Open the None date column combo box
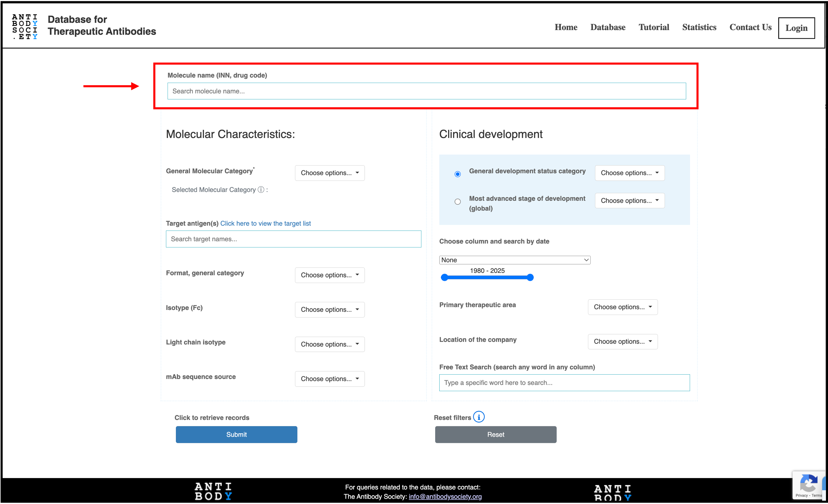The width and height of the screenshot is (828, 504). coord(514,260)
